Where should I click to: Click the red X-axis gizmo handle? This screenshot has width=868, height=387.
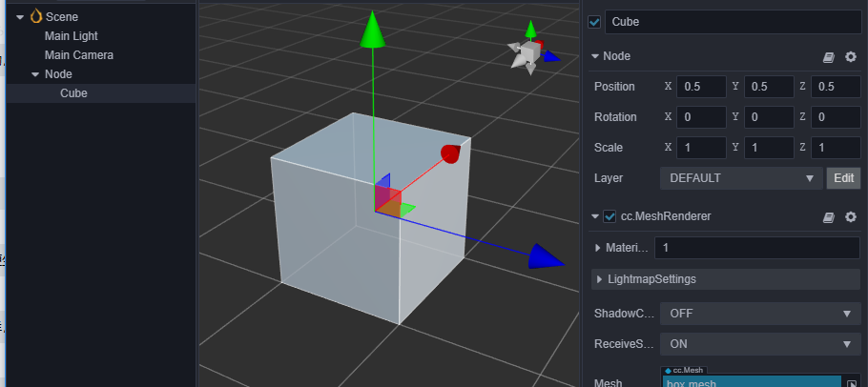(x=451, y=154)
